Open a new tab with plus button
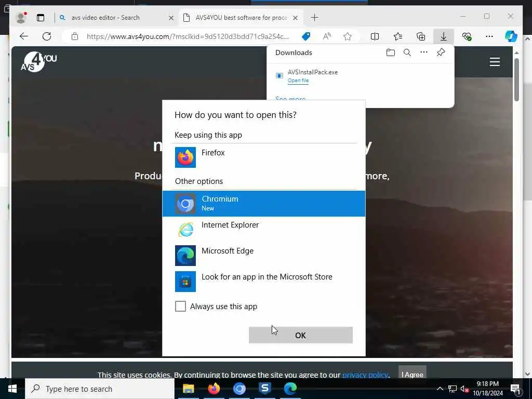The image size is (532, 399). point(314,18)
